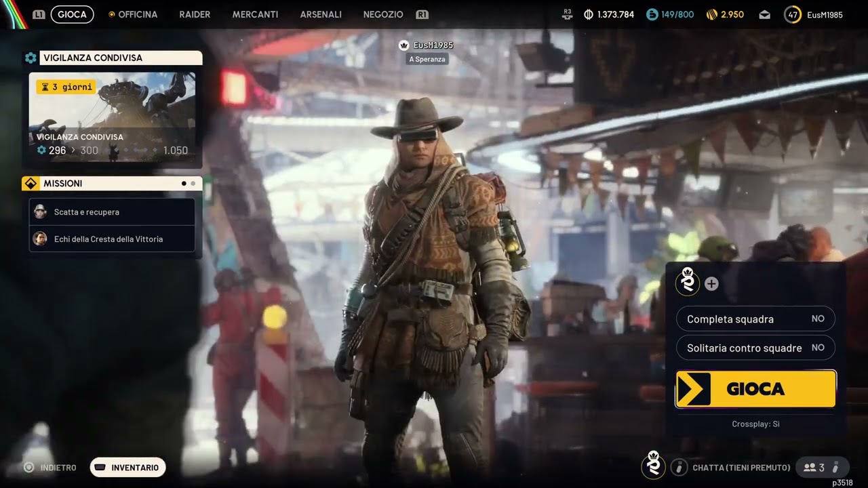Open the INVENTARIO button

127,468
